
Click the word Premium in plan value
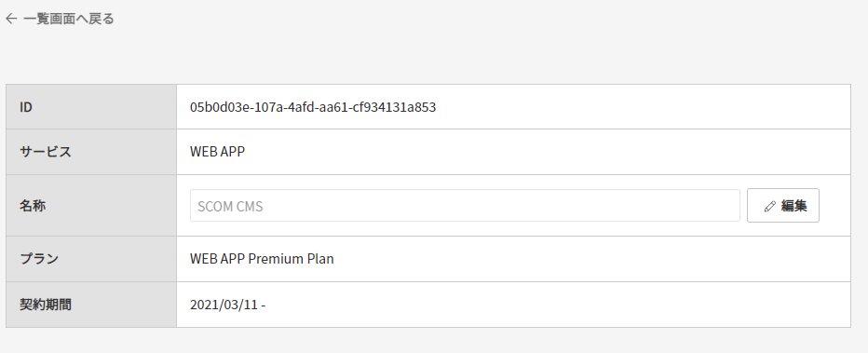click(x=276, y=258)
